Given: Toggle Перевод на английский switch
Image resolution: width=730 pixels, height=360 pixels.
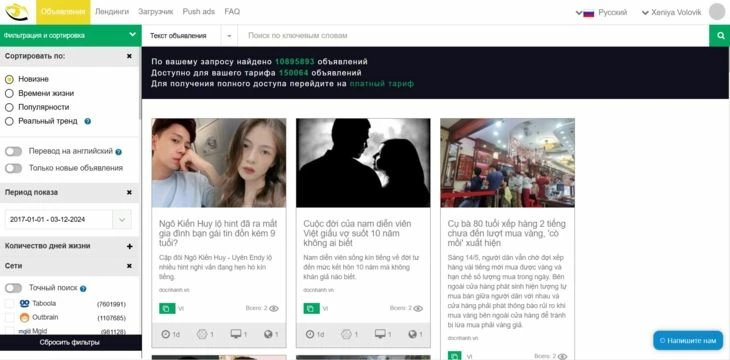Looking at the screenshot, I should tap(14, 152).
